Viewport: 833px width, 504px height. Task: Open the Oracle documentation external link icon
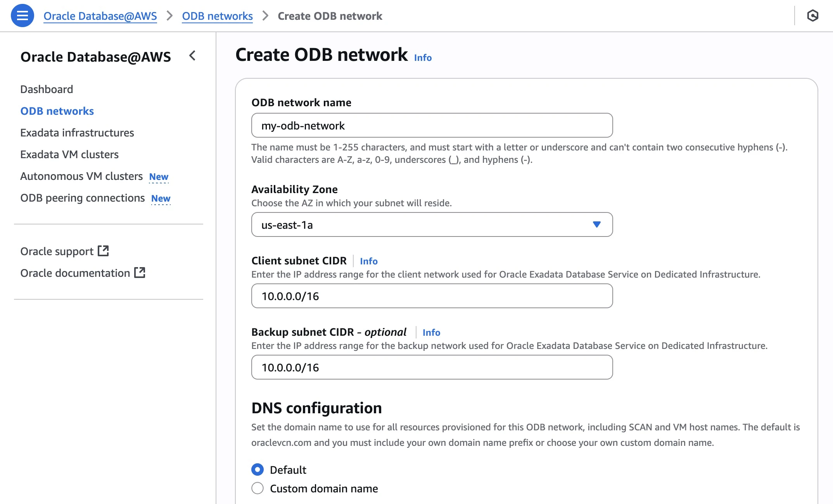140,273
